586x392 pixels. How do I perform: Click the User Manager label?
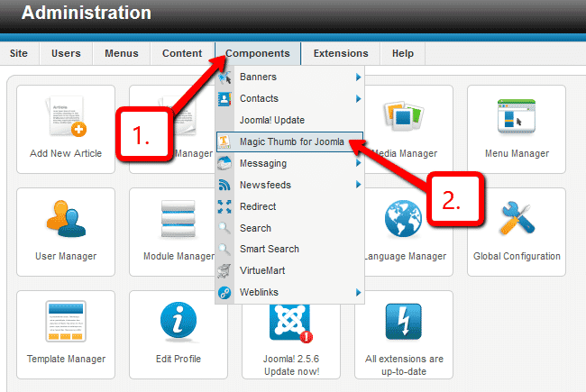click(x=66, y=256)
